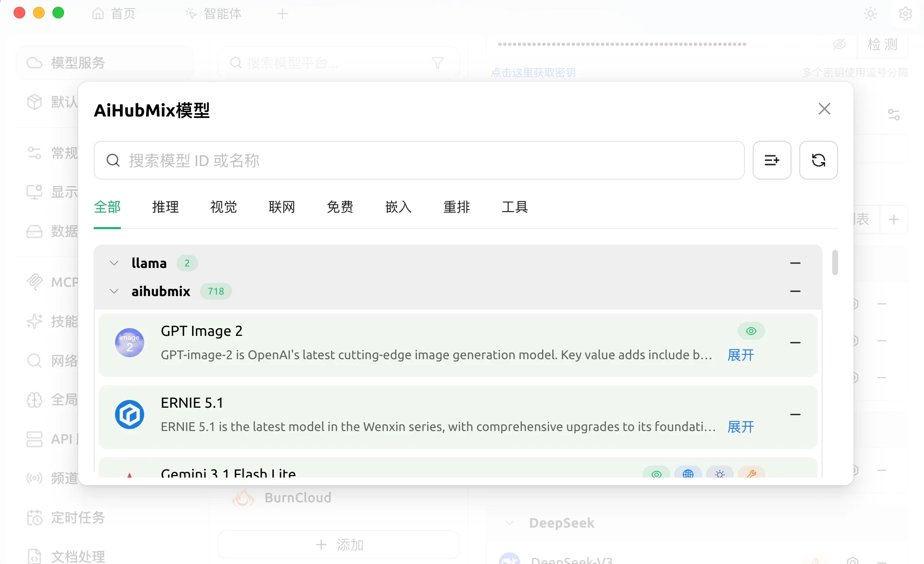Click the 搜索模型平台 search field in background
The width and height of the screenshot is (924, 564).
(x=339, y=63)
